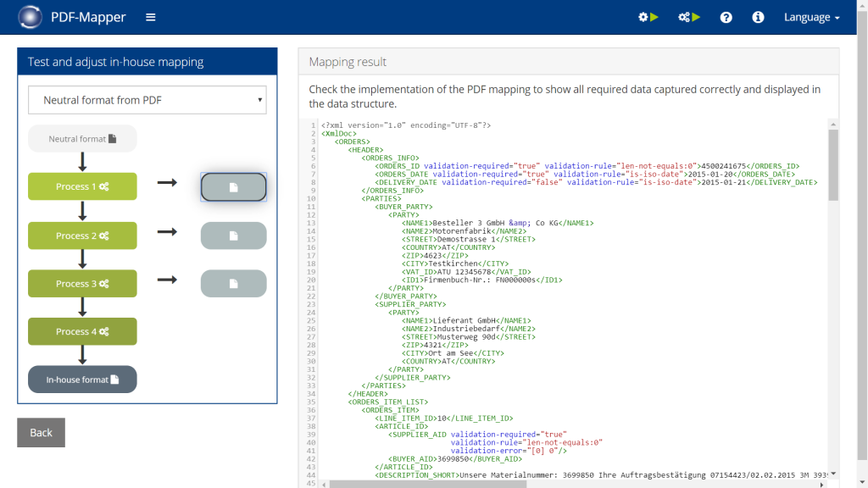This screenshot has width=868, height=488.
Task: Click the STREET 'Demostrasse 1' line
Action: tap(468, 239)
